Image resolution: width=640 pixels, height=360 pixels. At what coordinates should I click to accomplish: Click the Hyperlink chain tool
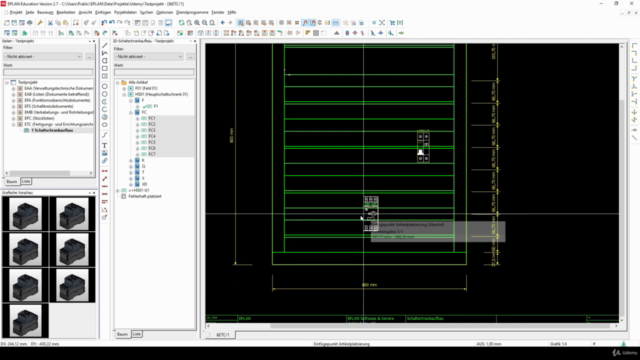105,161
